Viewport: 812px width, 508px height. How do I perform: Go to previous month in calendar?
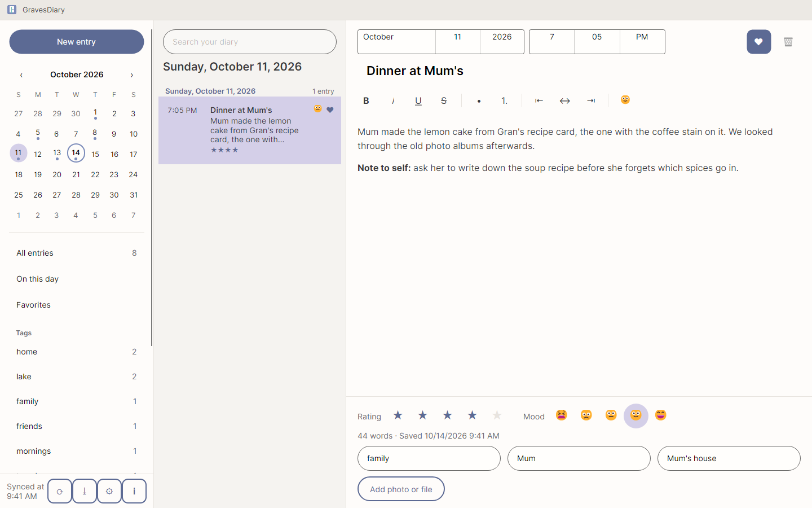(x=21, y=75)
